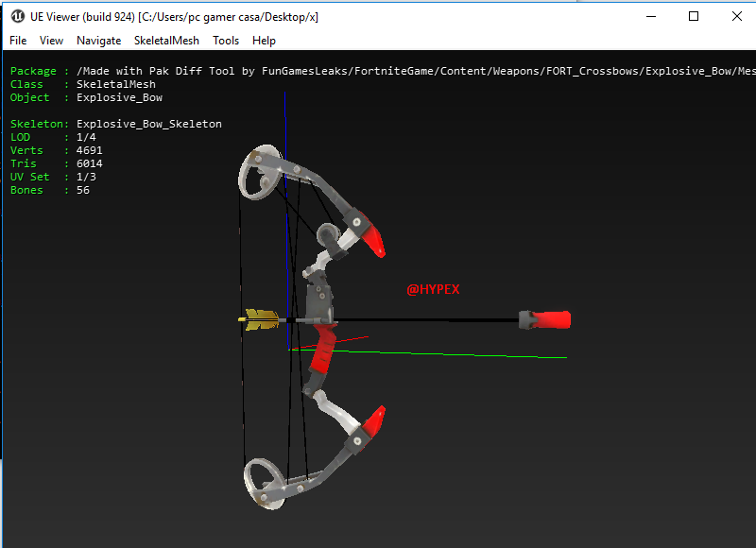Click the Tris count 6014
The height and width of the screenshot is (548, 756).
tap(89, 163)
